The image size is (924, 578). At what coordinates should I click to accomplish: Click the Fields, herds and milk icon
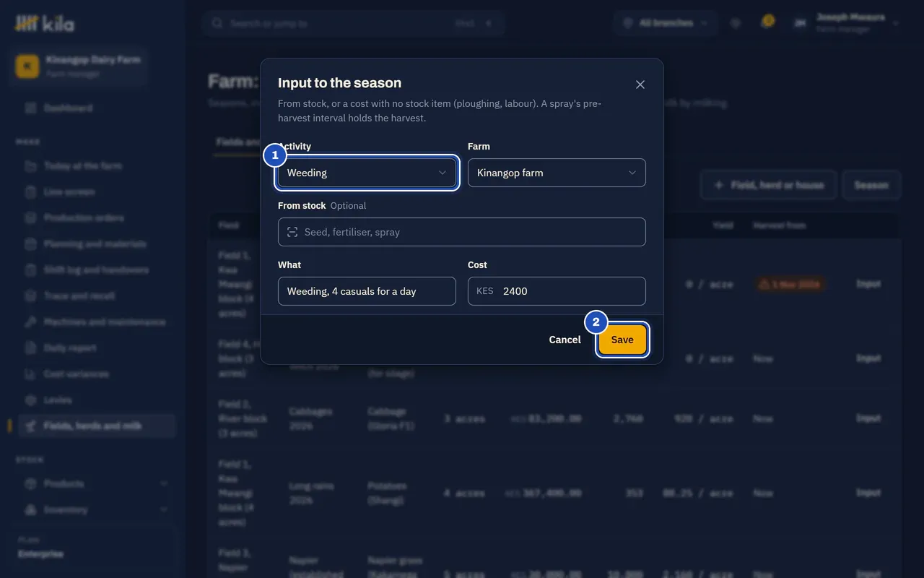(x=30, y=426)
